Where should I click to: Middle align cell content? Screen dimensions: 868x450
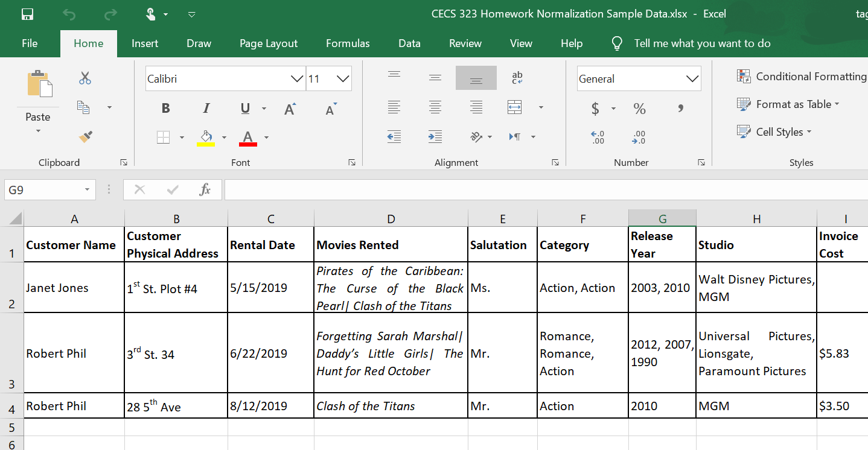pos(435,78)
